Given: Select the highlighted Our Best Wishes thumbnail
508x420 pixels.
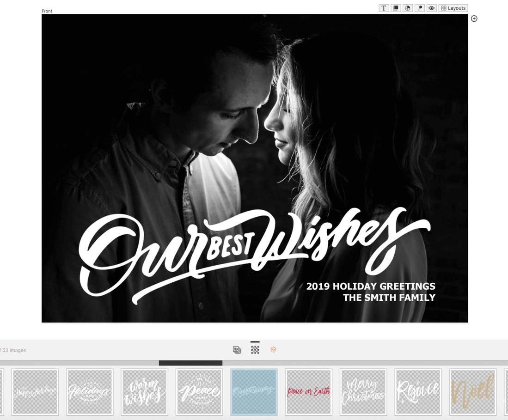Looking at the screenshot, I should click(254, 392).
